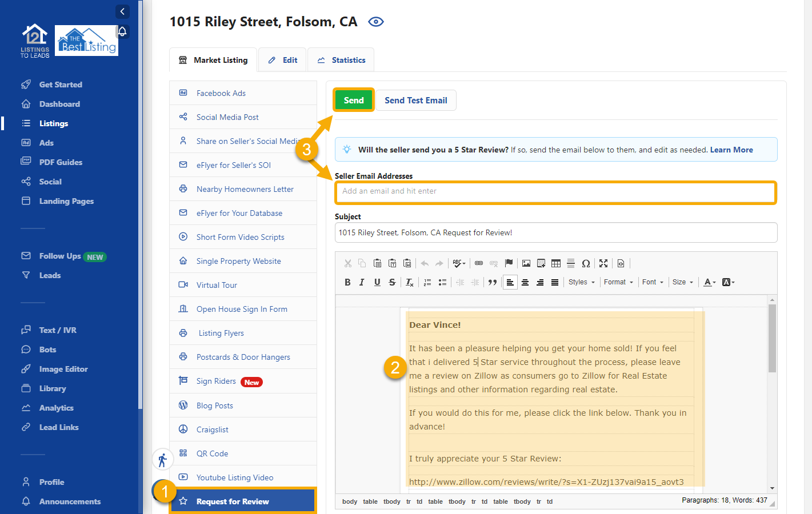The image size is (812, 514).
Task: Toggle italic text formatting
Action: pos(362,282)
